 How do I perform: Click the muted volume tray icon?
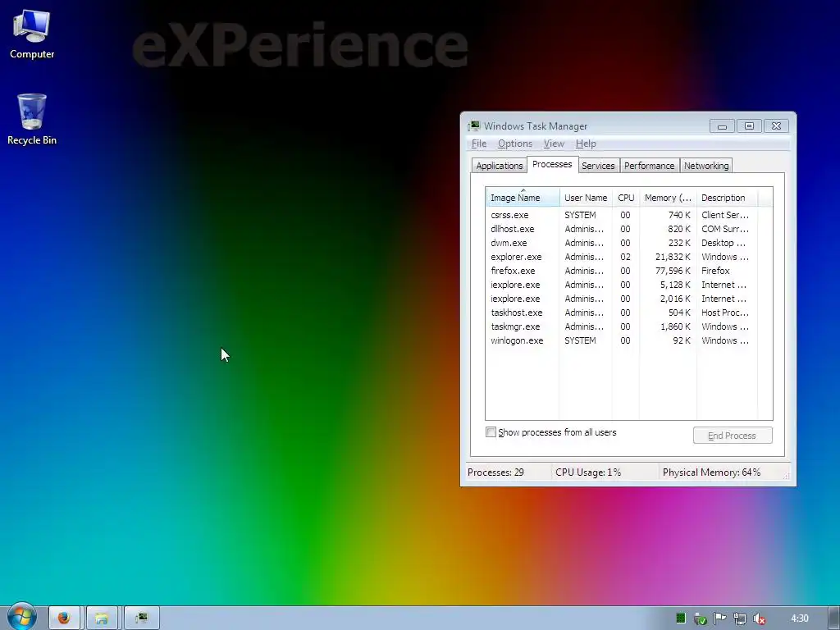(x=759, y=619)
